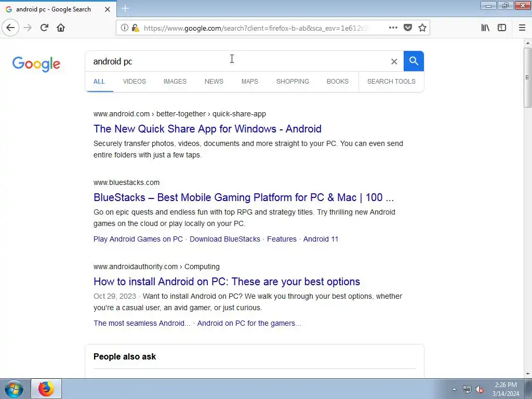This screenshot has width=532, height=399.
Task: Click the 'www.bluestacks.com' URL text
Action: click(x=126, y=182)
